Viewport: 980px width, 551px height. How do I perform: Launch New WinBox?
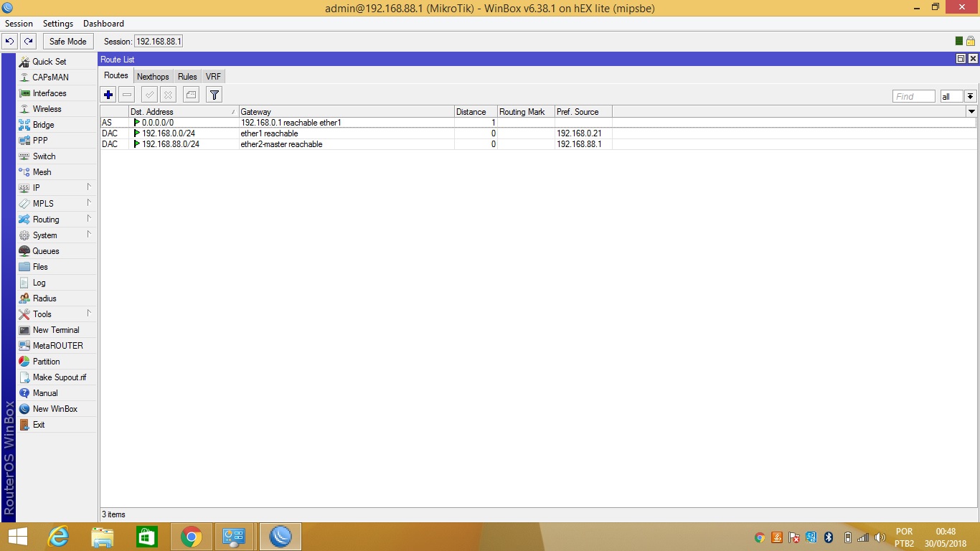[55, 409]
